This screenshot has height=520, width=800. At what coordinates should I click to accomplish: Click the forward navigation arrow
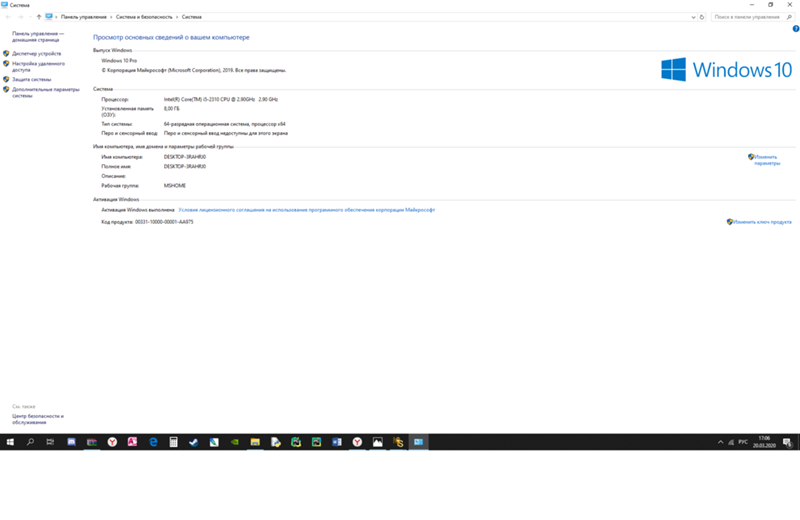(x=20, y=17)
